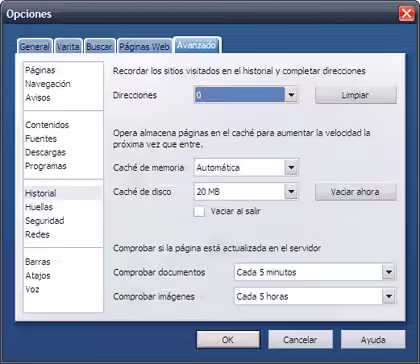Select the Buscar tab
The image size is (420, 364).
tap(99, 46)
